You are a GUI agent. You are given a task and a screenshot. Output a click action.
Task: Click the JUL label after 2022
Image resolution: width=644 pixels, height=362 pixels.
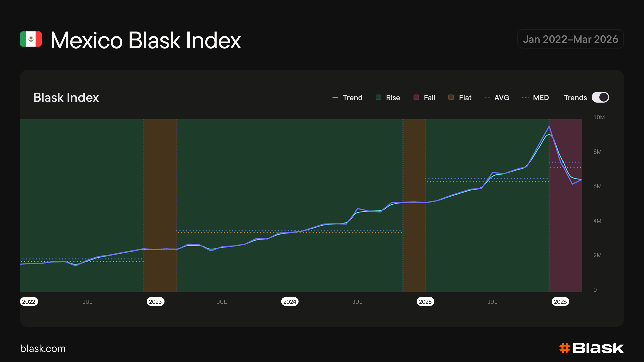(87, 302)
